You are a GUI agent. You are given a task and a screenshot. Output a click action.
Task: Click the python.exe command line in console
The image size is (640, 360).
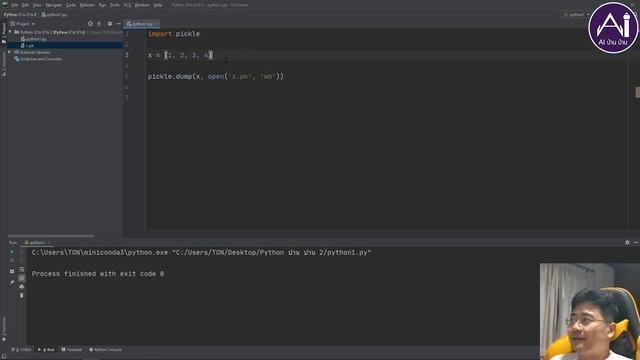[202, 253]
